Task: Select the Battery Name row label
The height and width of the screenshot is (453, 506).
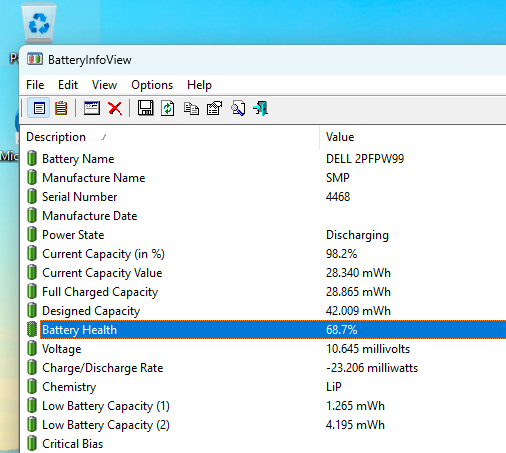Action: pyautogui.click(x=78, y=159)
